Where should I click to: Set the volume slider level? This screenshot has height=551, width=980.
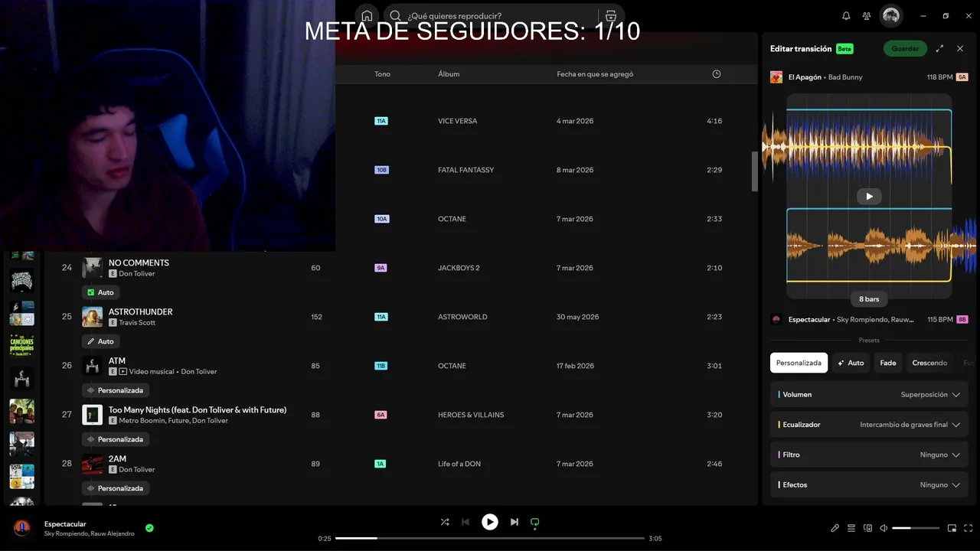[916, 528]
